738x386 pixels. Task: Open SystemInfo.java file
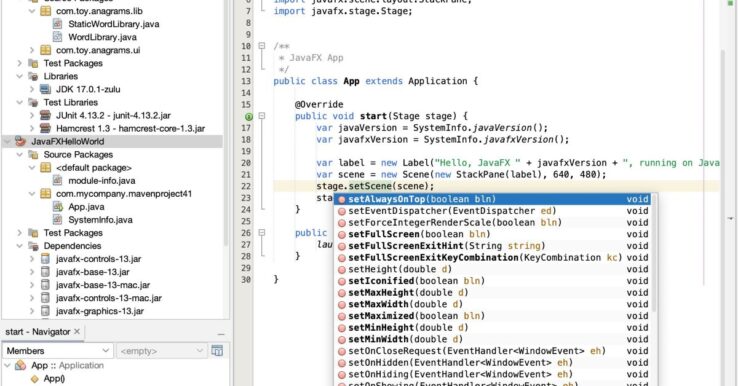tap(100, 220)
